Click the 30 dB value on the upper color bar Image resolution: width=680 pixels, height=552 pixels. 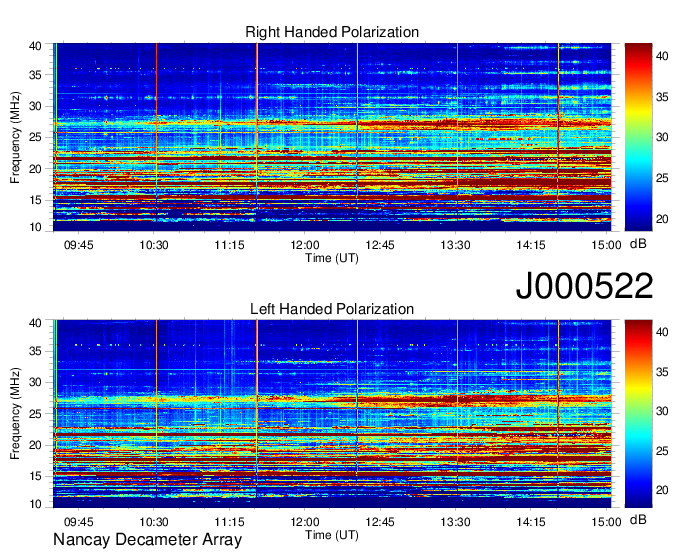point(662,137)
